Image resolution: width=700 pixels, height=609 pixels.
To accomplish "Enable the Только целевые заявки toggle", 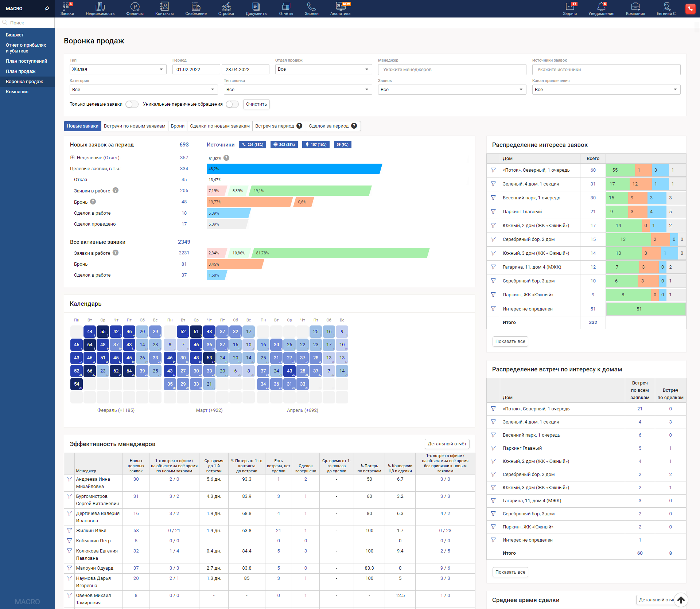I will pos(132,104).
